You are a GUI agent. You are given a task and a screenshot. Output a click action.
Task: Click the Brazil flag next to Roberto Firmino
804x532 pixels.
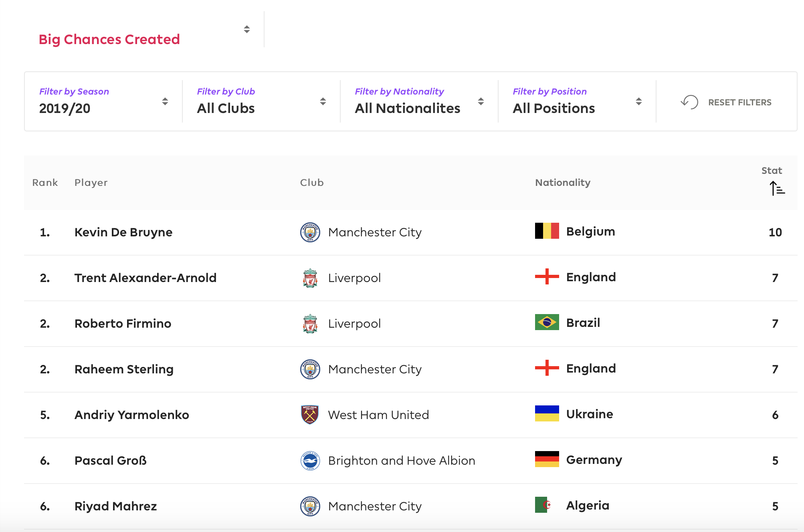click(547, 322)
